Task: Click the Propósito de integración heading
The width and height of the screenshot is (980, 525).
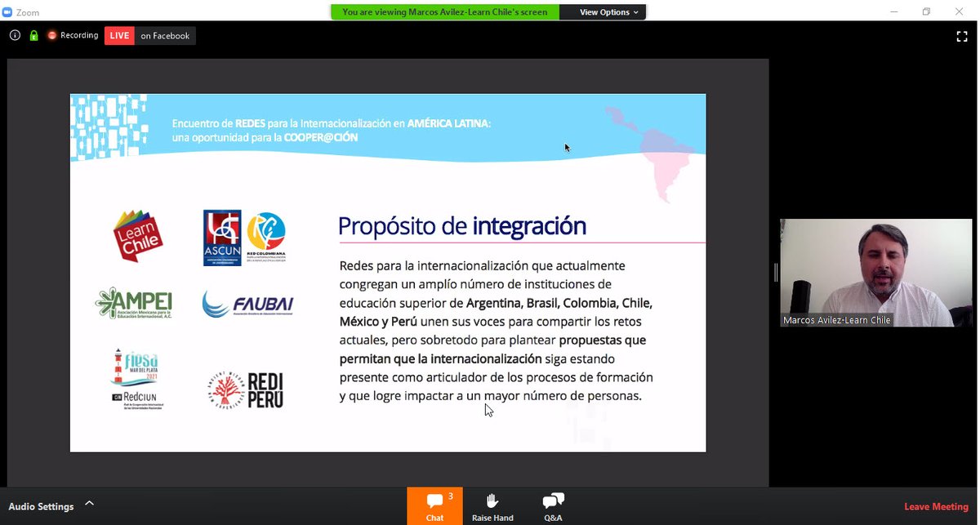Action: tap(462, 225)
